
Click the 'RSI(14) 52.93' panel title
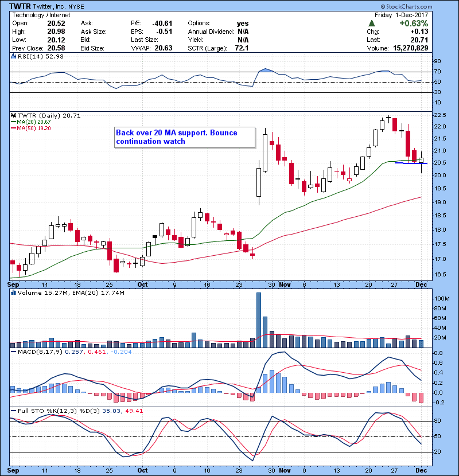41,56
